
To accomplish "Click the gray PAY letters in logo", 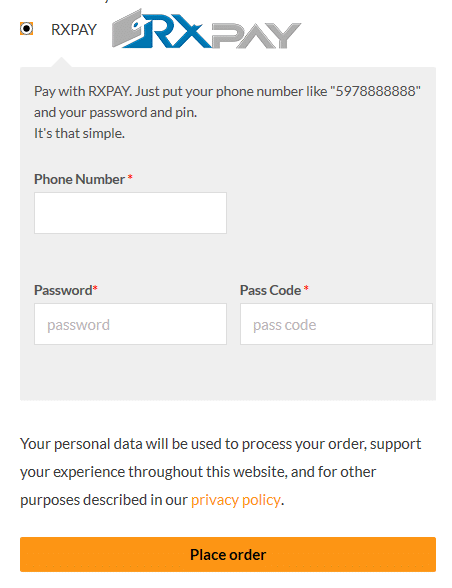I will click(256, 35).
